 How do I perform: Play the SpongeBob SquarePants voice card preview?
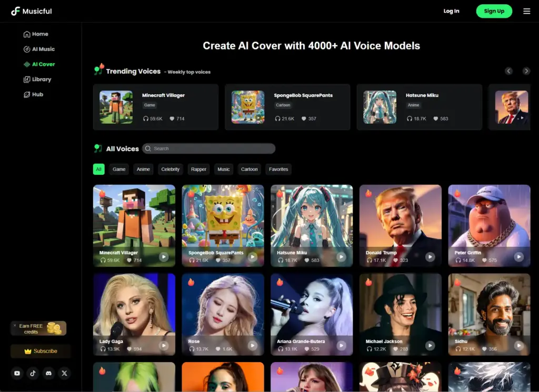pyautogui.click(x=252, y=257)
